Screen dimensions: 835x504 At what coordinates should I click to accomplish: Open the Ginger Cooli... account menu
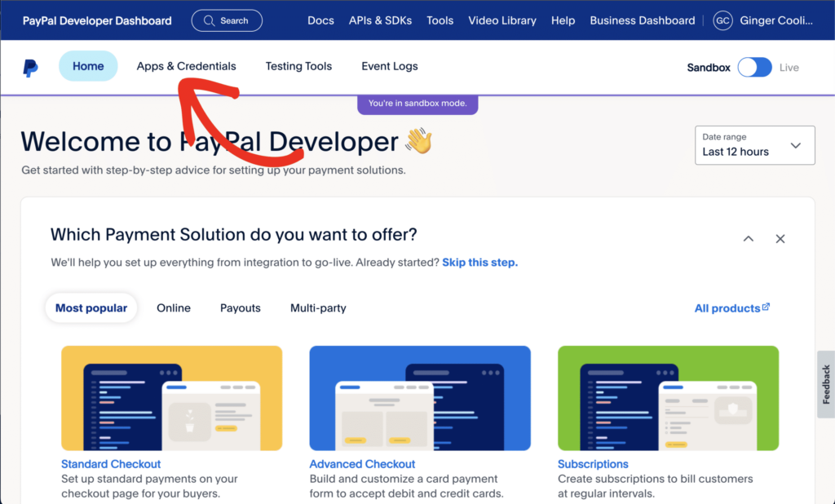pyautogui.click(x=776, y=20)
